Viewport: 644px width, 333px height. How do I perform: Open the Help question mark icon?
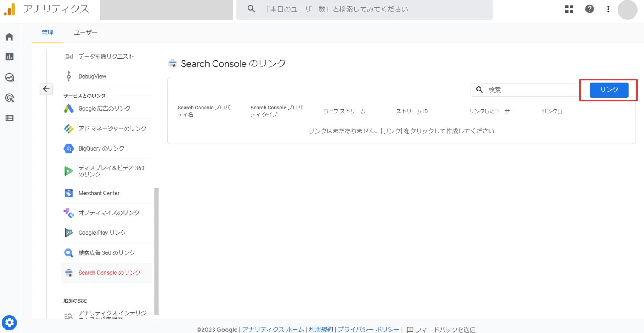(590, 9)
